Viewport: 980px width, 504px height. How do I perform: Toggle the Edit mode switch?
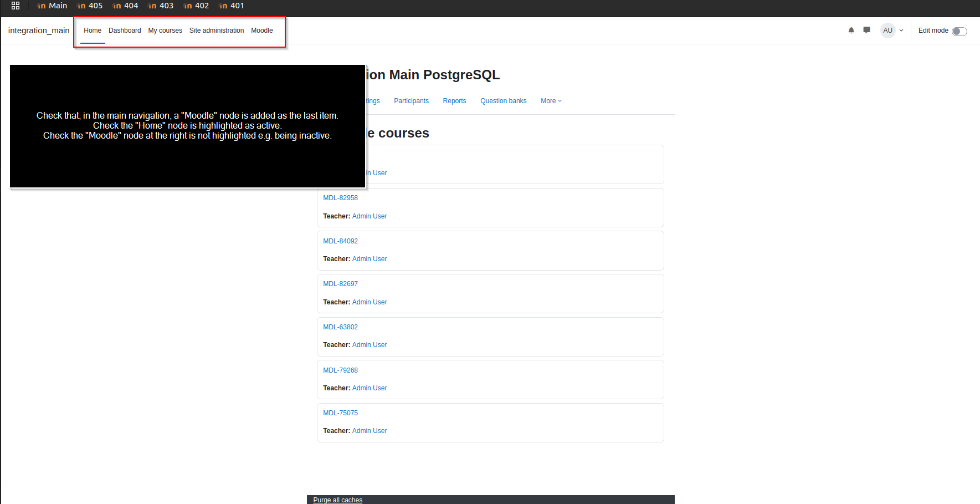[x=960, y=31]
